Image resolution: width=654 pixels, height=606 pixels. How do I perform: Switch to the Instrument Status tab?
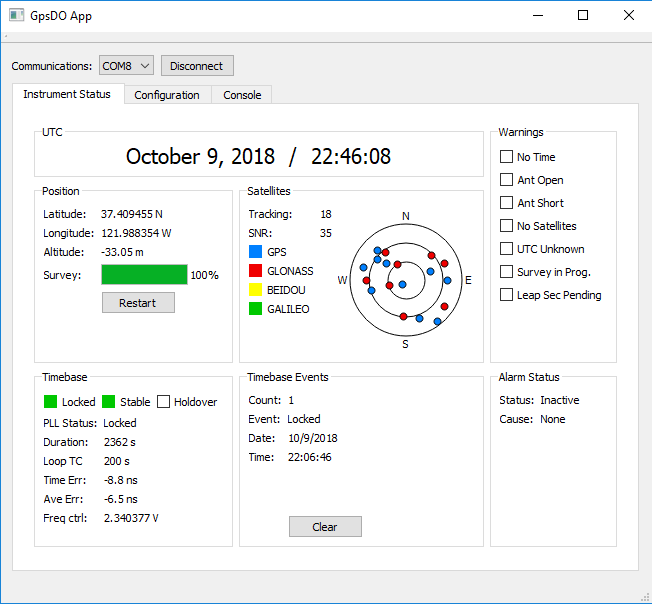pyautogui.click(x=67, y=94)
